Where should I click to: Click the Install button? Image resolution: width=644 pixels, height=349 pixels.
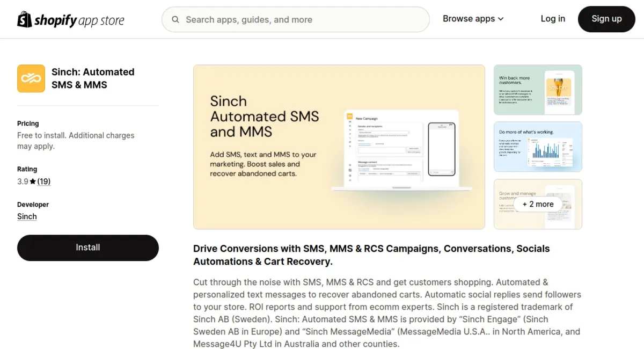tap(87, 248)
